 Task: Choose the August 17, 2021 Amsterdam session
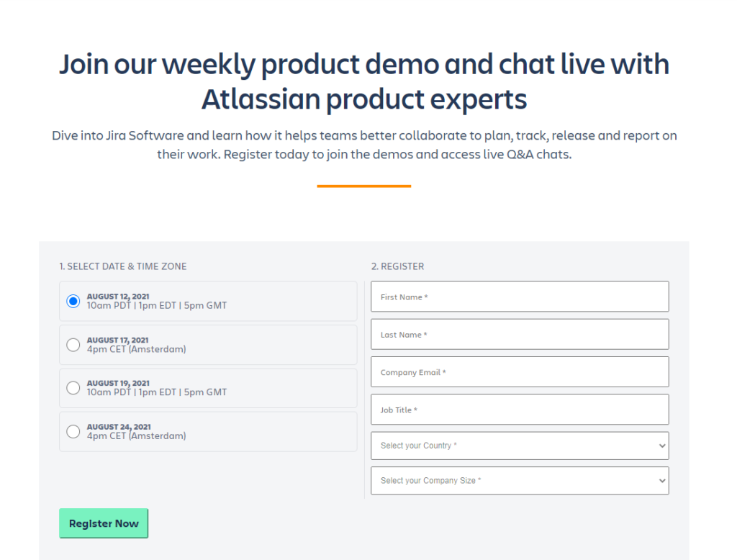click(73, 345)
